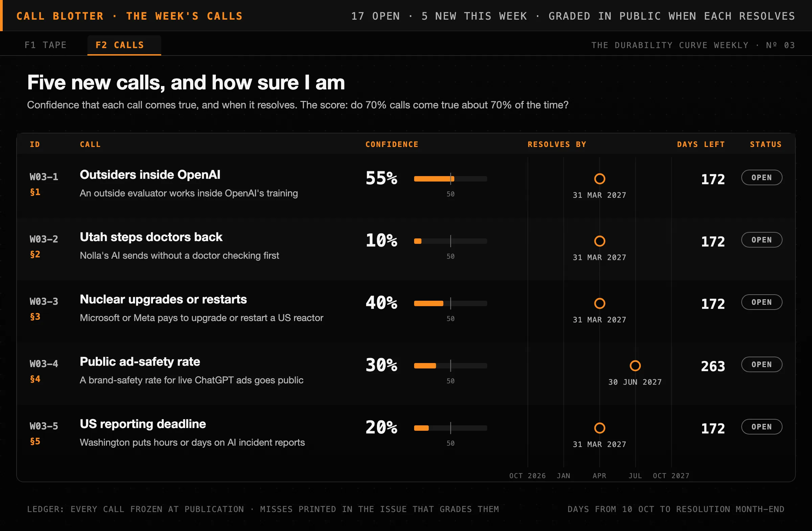Click the '17 OPEN' header counter
Image resolution: width=812 pixels, height=531 pixels.
click(x=375, y=16)
